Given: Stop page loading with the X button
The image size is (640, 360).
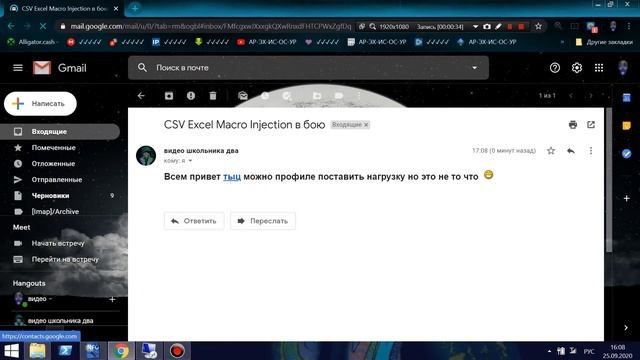Looking at the screenshot, I should coord(43,27).
